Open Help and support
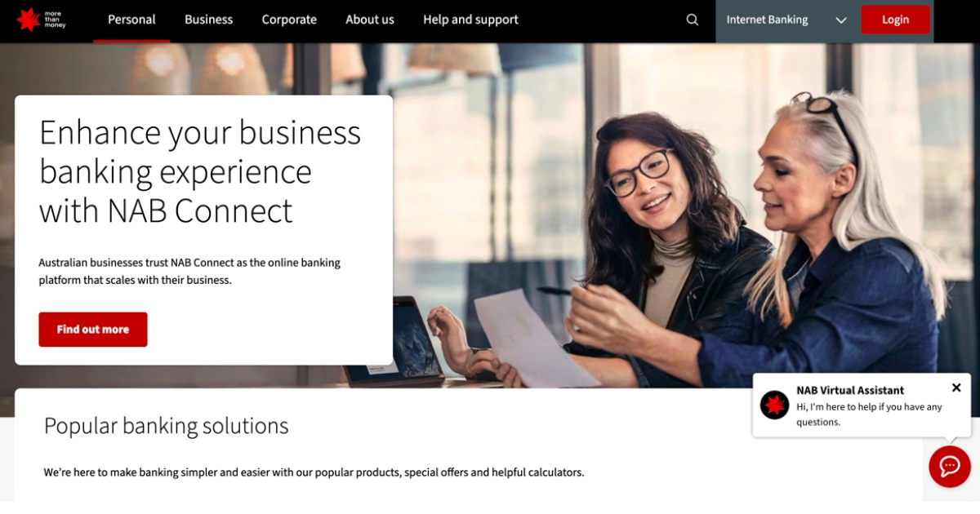 (470, 20)
